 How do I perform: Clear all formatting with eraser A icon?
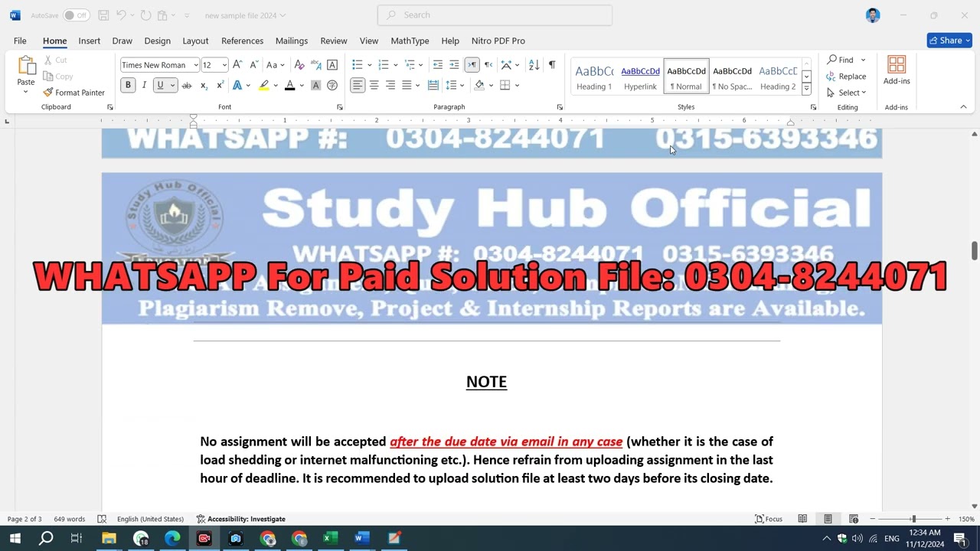tap(299, 65)
